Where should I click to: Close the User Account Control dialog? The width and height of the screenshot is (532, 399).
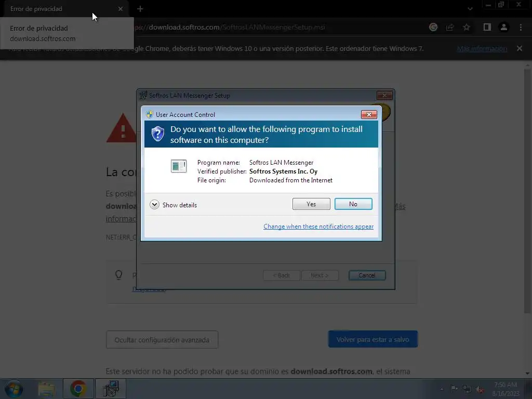pos(369,115)
